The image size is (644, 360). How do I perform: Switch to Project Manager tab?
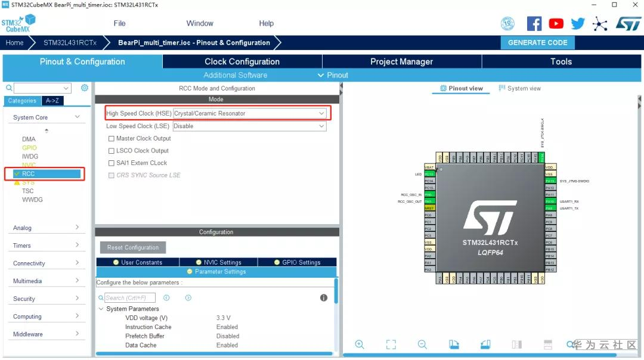pyautogui.click(x=402, y=61)
